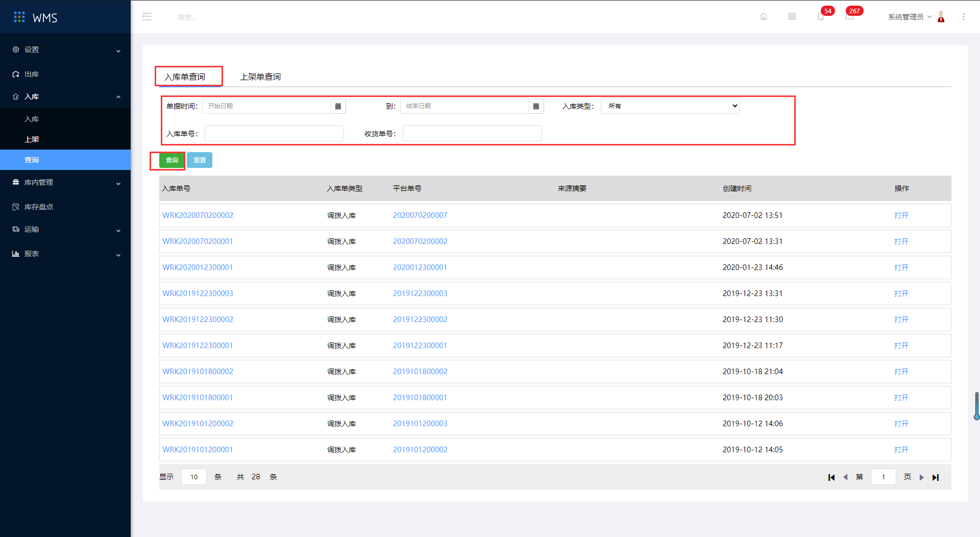Open the 系统管理员 user dropdown
This screenshot has height=537, width=980.
pyautogui.click(x=910, y=17)
